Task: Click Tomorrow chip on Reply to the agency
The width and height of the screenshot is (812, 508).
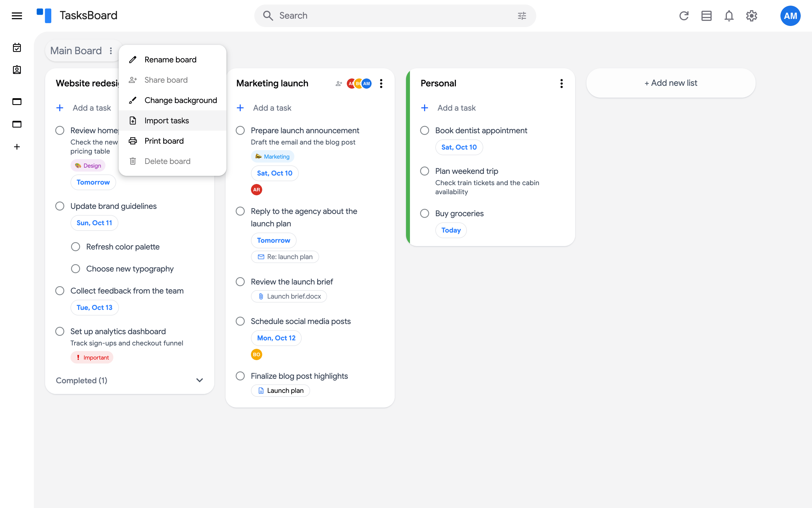Action: click(273, 240)
